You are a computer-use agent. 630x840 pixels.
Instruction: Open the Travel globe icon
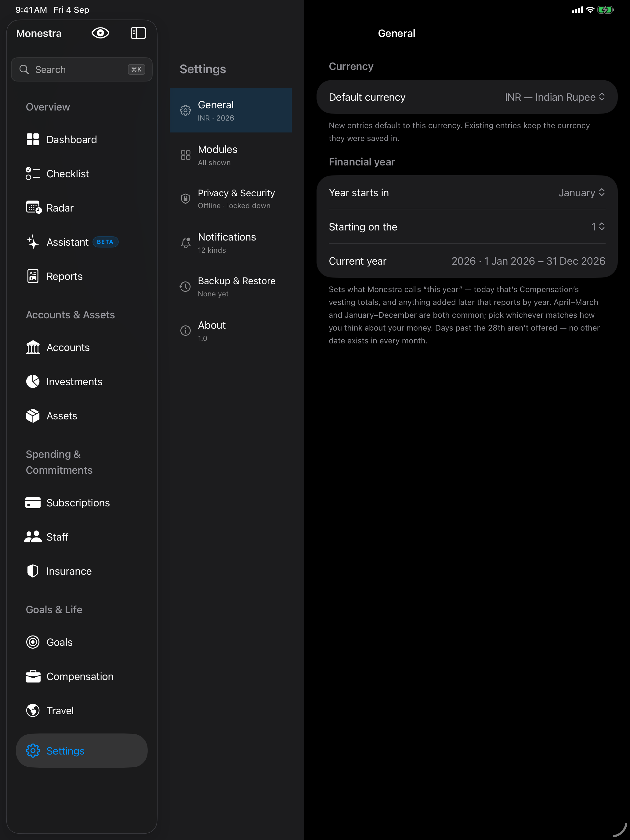(33, 710)
